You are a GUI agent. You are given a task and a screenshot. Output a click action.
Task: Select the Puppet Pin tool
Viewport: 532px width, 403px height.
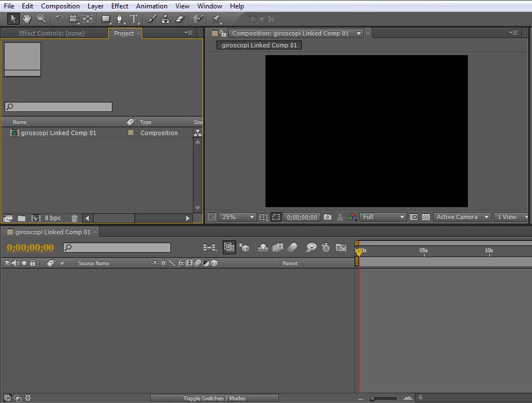coord(216,19)
